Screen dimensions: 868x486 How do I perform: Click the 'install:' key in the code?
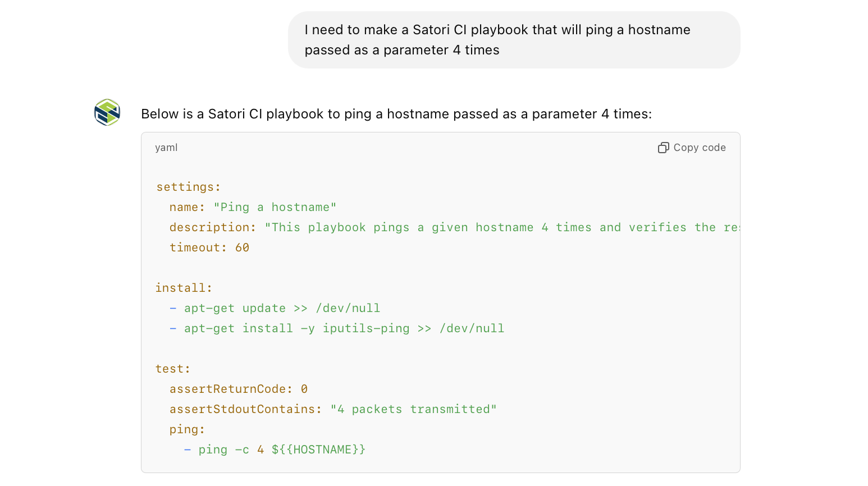click(184, 288)
